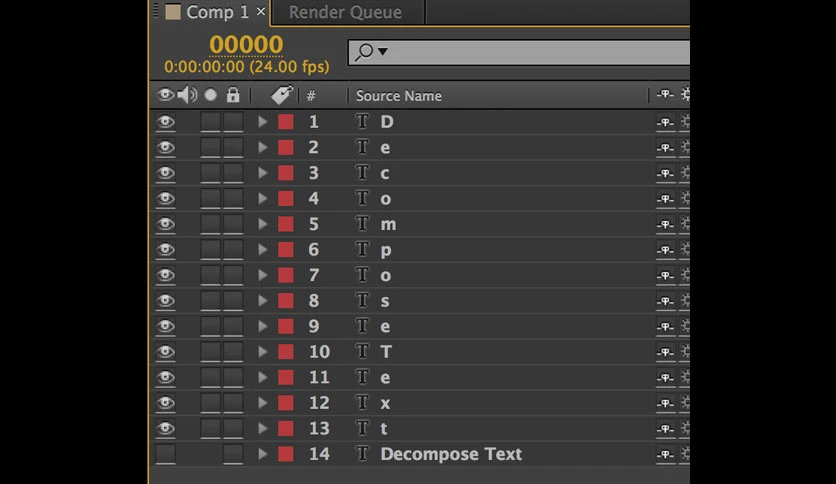
Task: Click the Video eye column header icon
Action: [x=165, y=95]
